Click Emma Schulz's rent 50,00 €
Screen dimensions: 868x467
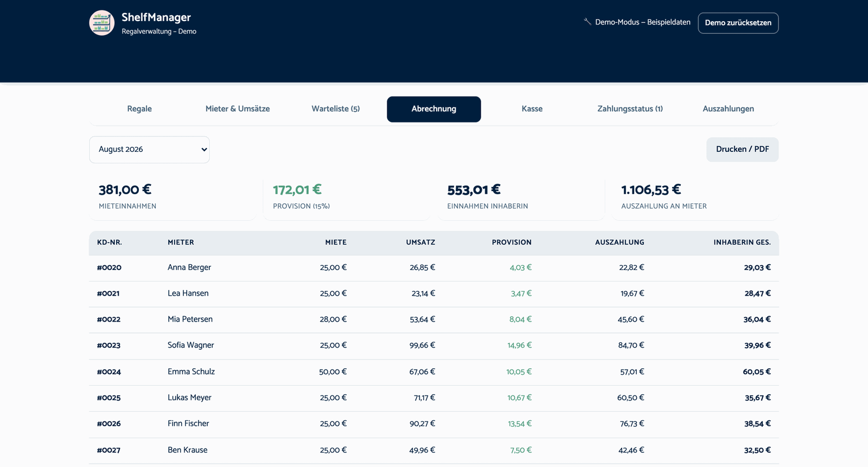point(333,372)
